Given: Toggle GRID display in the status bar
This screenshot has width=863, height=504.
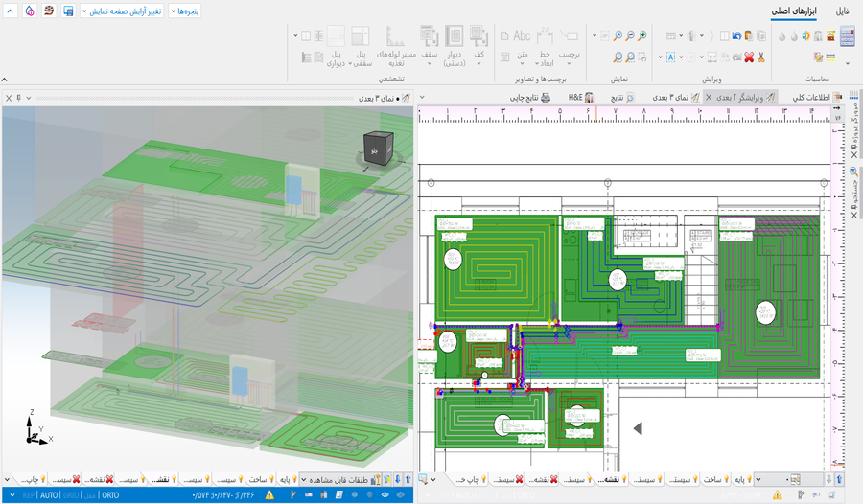Looking at the screenshot, I should pyautogui.click(x=72, y=495).
